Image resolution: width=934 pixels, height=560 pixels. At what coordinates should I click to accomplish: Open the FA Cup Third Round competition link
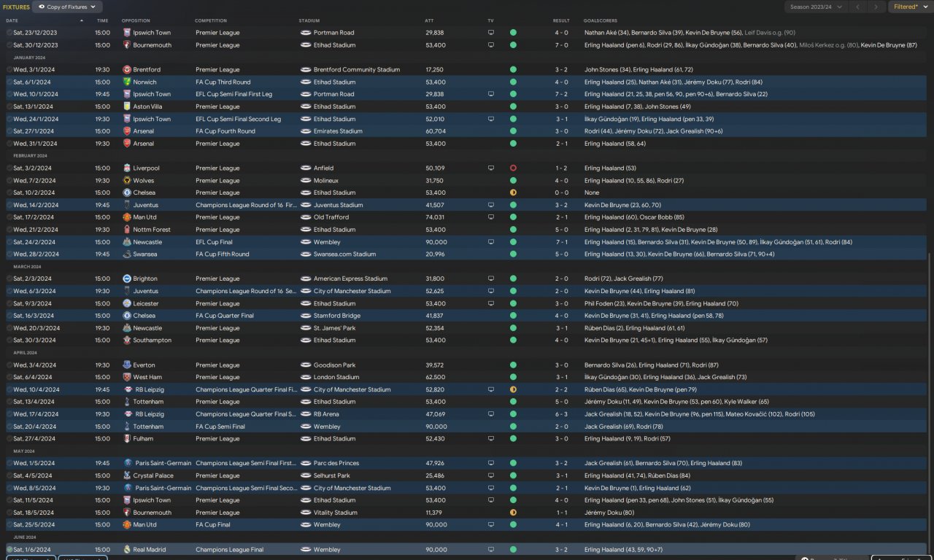(x=223, y=82)
